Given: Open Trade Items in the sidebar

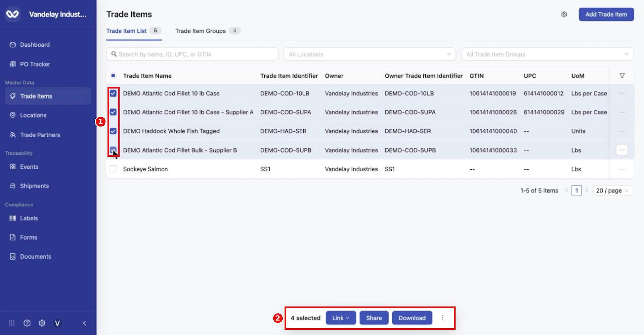Looking at the screenshot, I should 48,96.
